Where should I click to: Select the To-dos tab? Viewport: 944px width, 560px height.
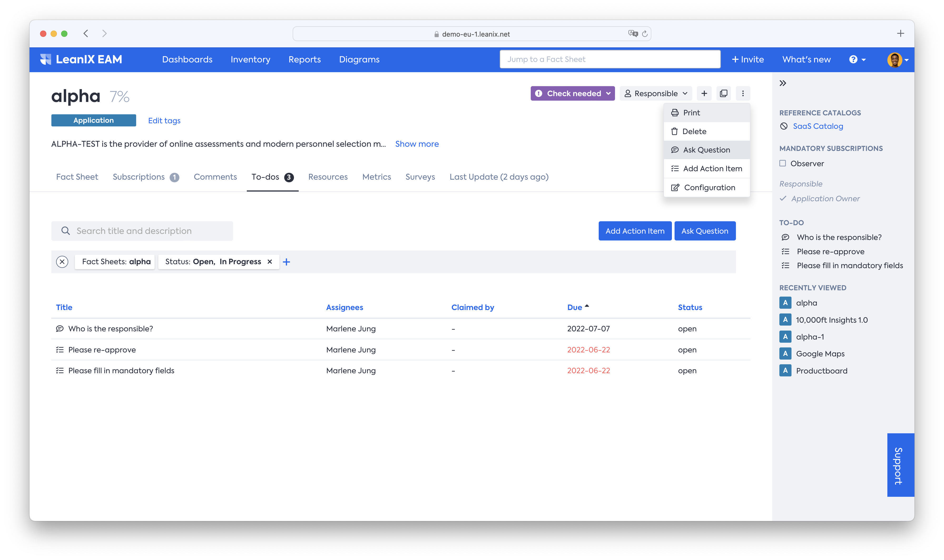click(272, 176)
